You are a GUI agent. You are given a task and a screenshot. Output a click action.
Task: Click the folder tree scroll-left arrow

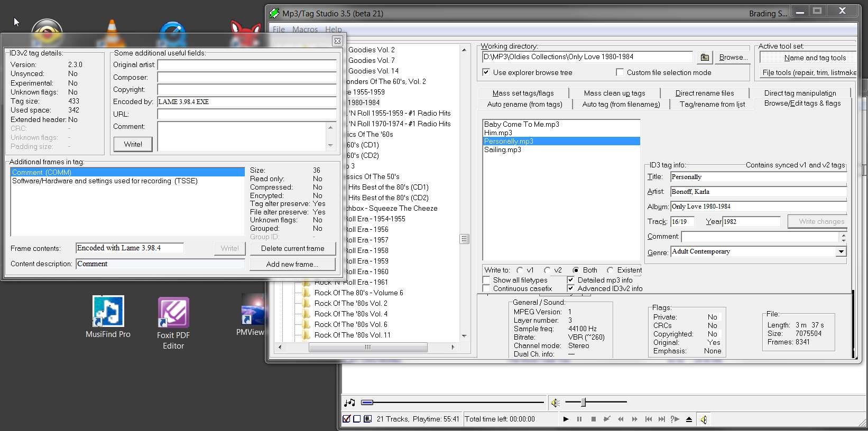click(280, 347)
